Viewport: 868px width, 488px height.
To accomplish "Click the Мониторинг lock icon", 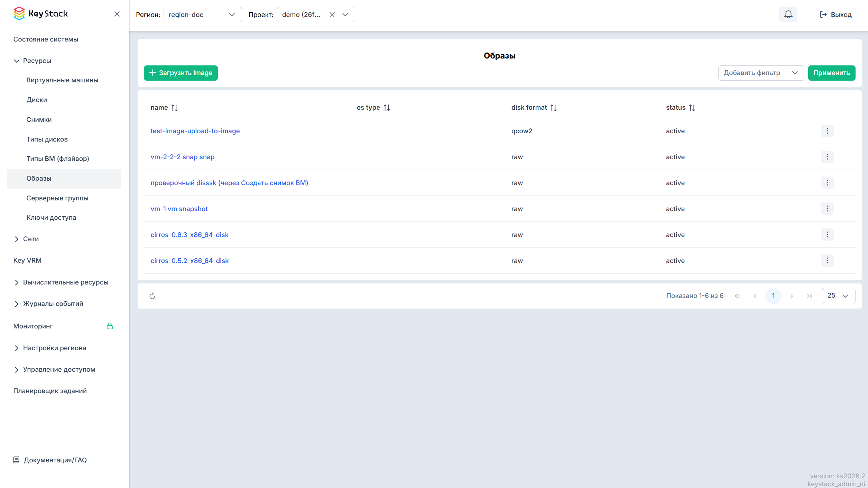I will point(110,326).
